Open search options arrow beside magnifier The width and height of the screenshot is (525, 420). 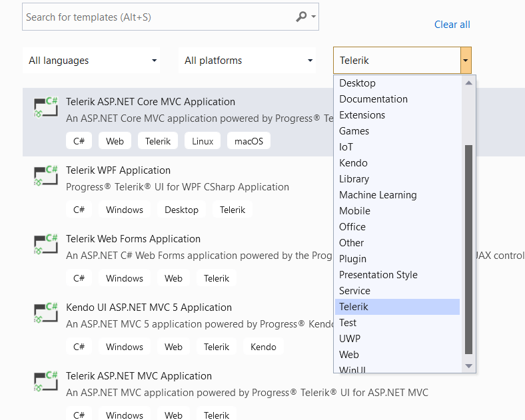(x=314, y=17)
